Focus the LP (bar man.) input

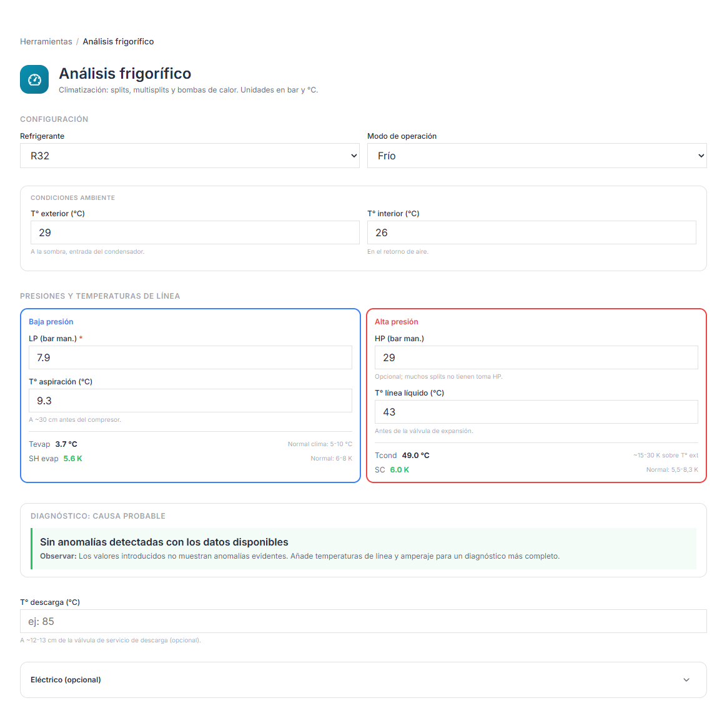(x=190, y=357)
